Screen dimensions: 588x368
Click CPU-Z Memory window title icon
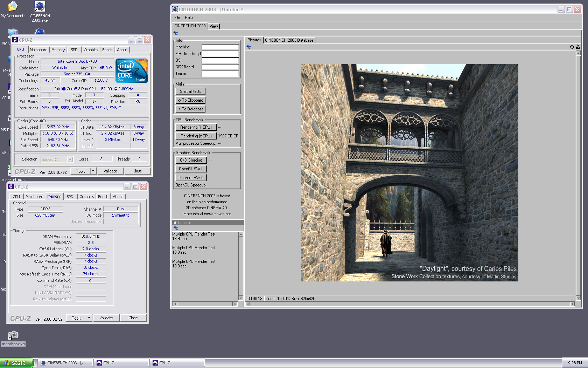coord(11,187)
